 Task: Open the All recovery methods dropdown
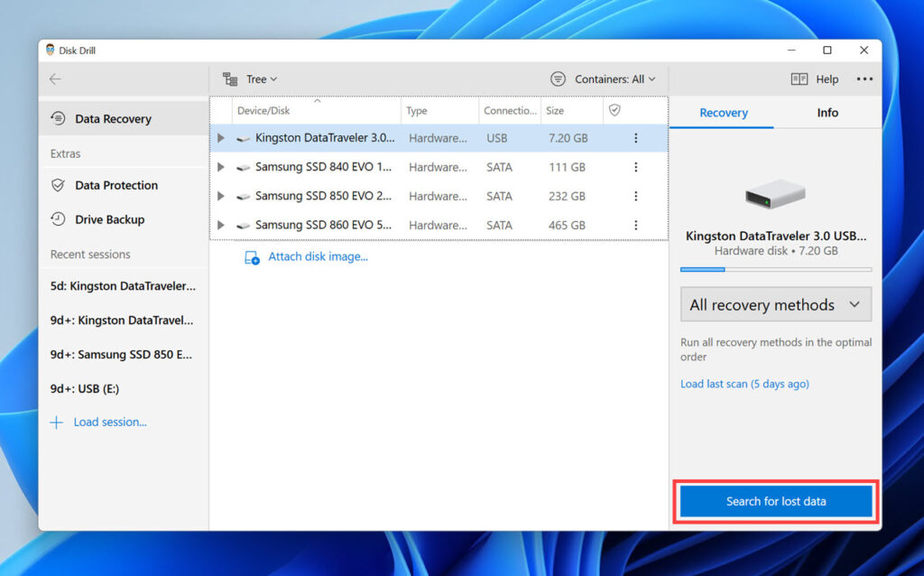(775, 305)
